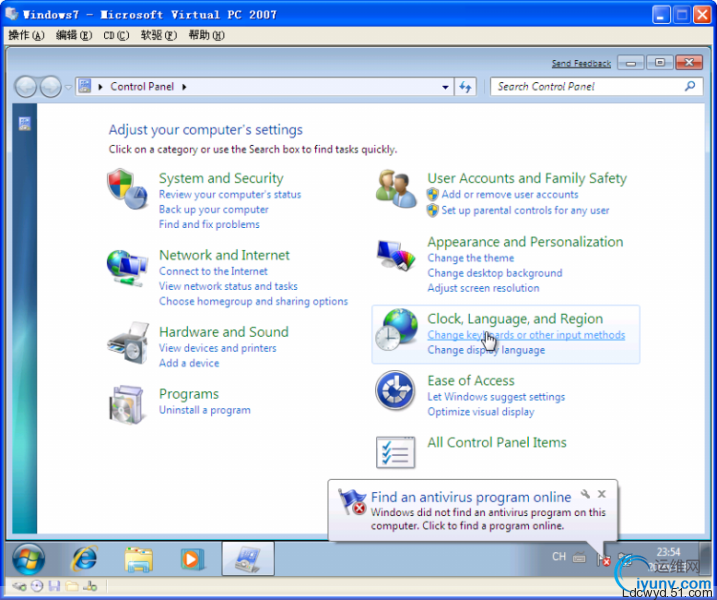Open System and Security shield icon
717x600 pixels.
pyautogui.click(x=127, y=188)
